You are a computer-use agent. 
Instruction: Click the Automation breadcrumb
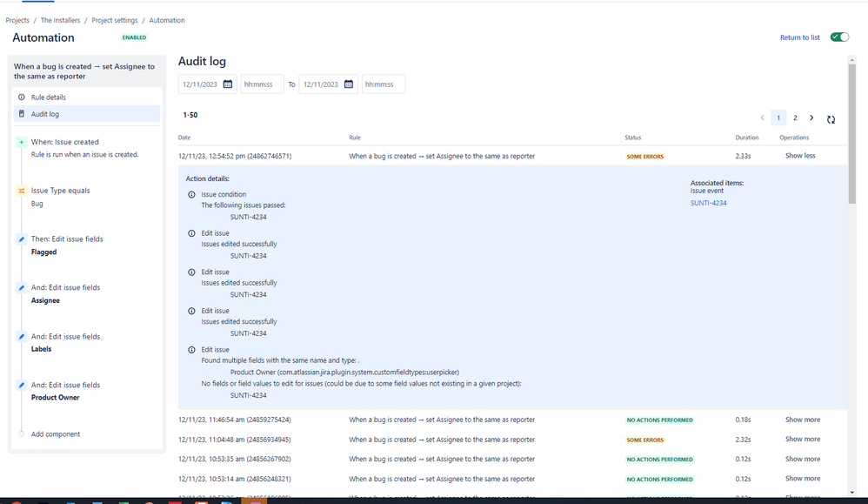(x=167, y=20)
